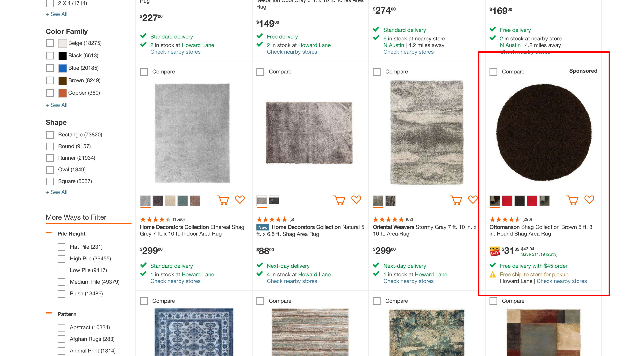Add Ethereal Shag Grey rug to cart
Screen dimensions: 644x356
223,200
